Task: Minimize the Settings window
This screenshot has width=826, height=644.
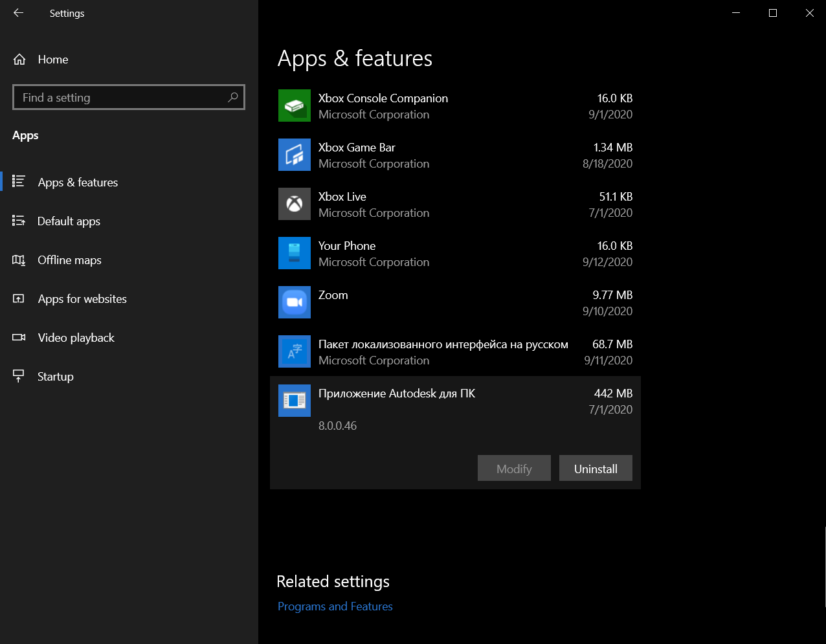Action: (735, 13)
